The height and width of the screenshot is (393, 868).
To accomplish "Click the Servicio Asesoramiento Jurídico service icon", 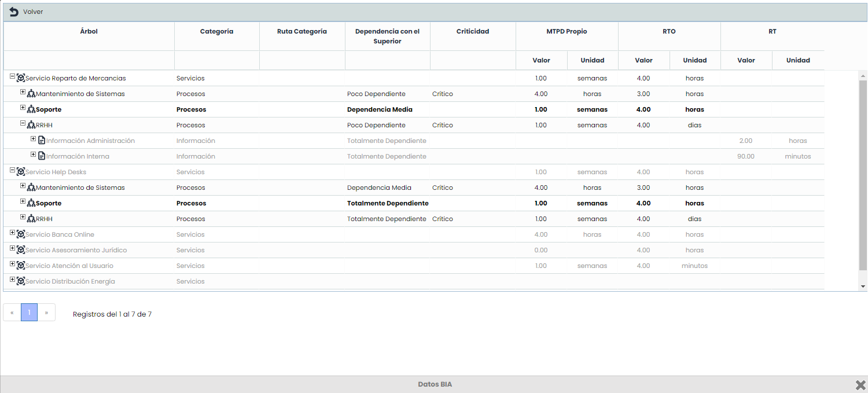I will (x=21, y=250).
